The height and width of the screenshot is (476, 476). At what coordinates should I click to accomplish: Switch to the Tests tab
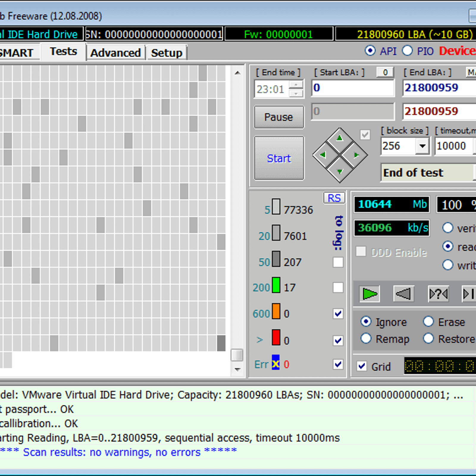click(63, 51)
